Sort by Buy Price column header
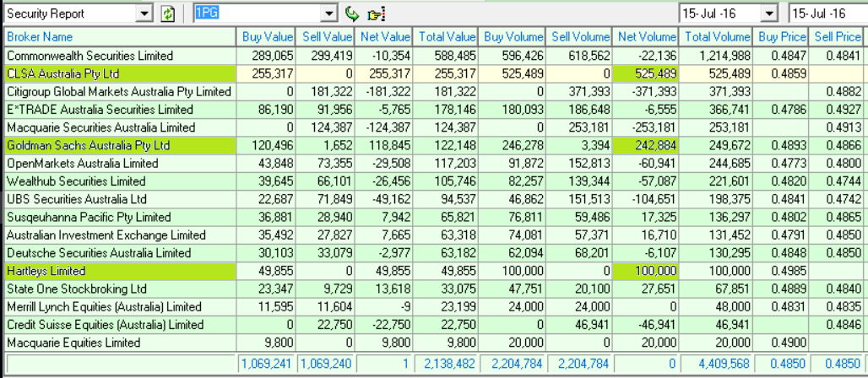The width and height of the screenshot is (868, 378). [781, 37]
